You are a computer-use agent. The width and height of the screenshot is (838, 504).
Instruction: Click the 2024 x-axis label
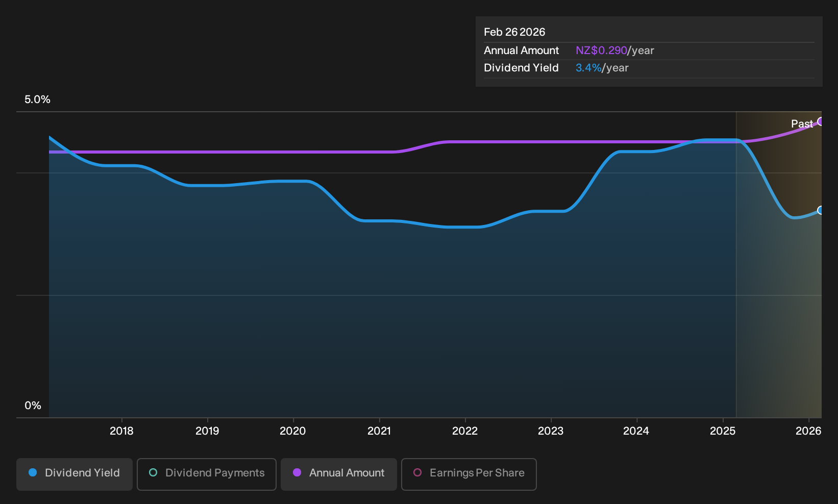636,431
